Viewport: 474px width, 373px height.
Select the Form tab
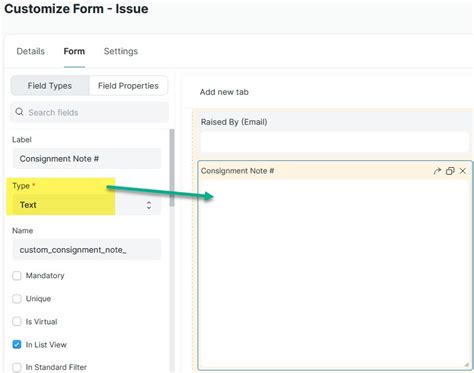74,51
